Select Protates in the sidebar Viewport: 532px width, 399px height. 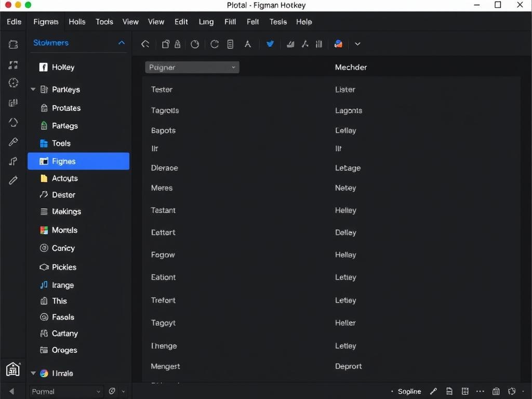(x=78, y=108)
